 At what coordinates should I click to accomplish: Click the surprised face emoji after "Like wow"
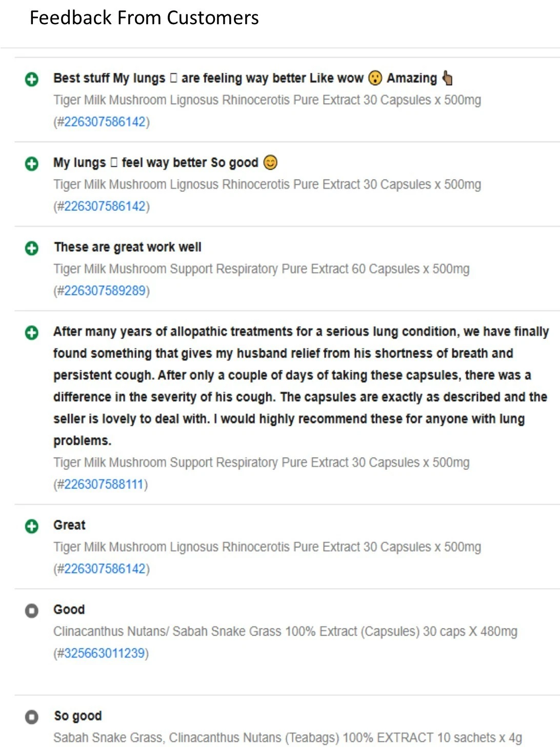375,78
